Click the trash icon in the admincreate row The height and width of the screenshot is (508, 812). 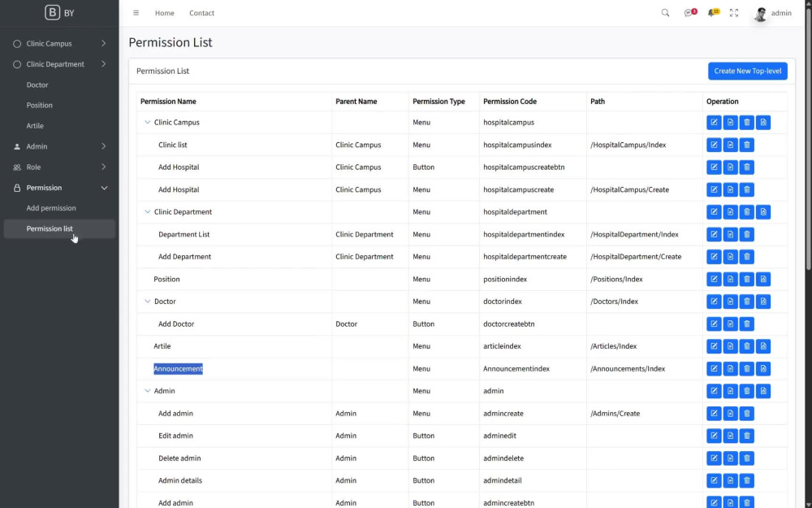point(746,413)
